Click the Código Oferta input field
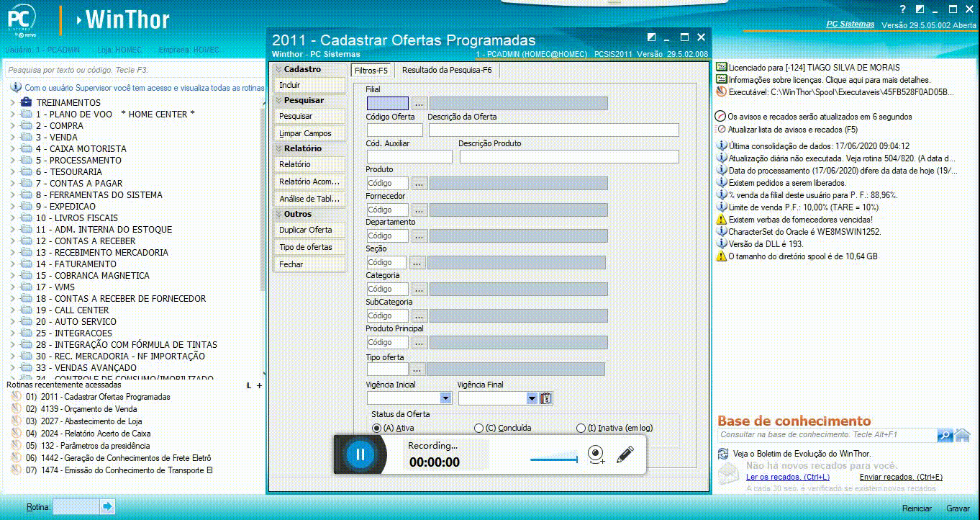Viewport: 980px width, 520px height. tap(395, 130)
